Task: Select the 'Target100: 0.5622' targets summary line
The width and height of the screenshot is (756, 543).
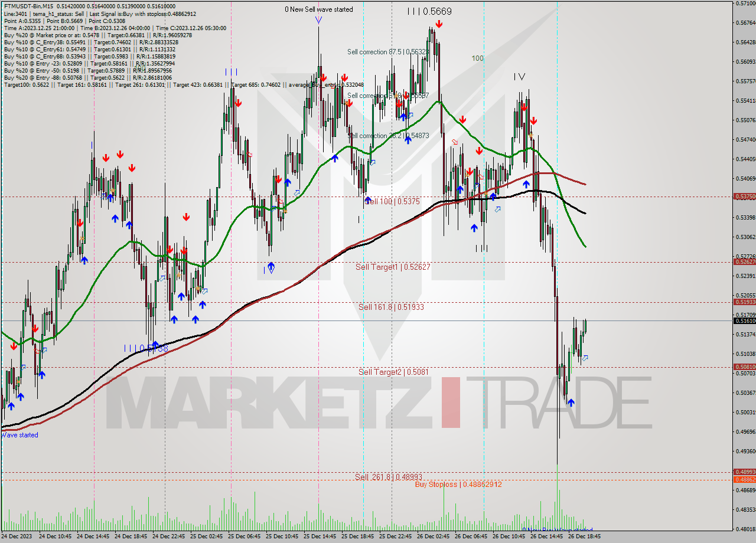Action: (x=184, y=84)
